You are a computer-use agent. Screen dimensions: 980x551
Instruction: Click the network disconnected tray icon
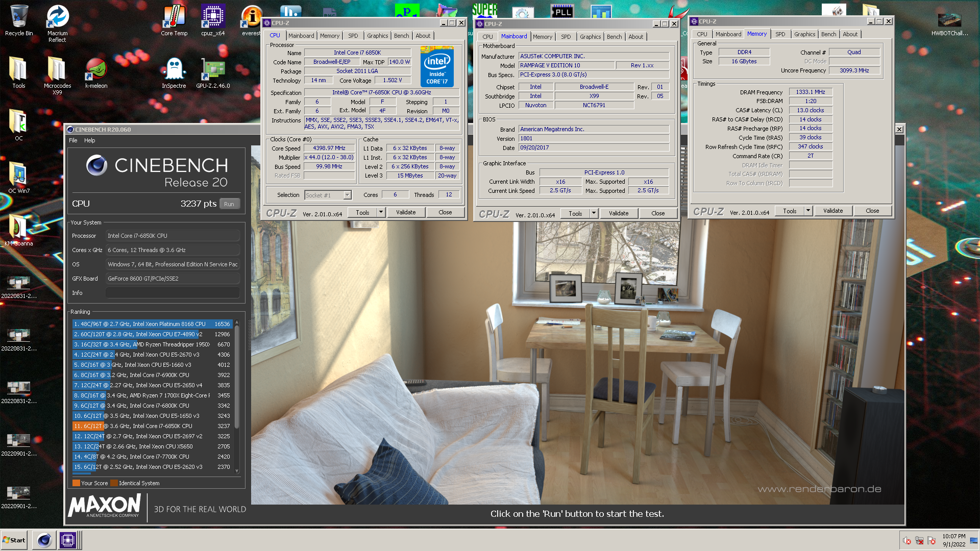coord(919,540)
